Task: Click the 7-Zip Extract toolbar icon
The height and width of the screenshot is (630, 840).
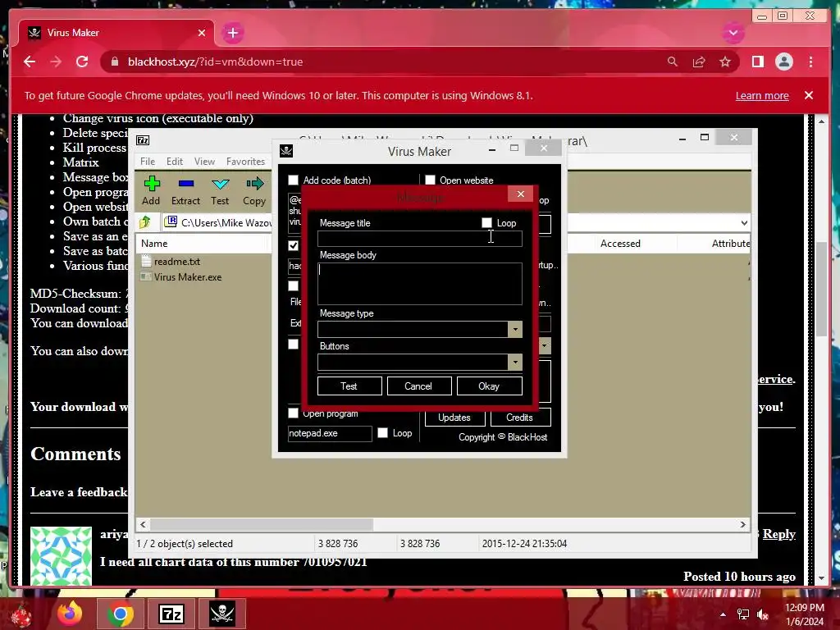Action: (x=186, y=184)
